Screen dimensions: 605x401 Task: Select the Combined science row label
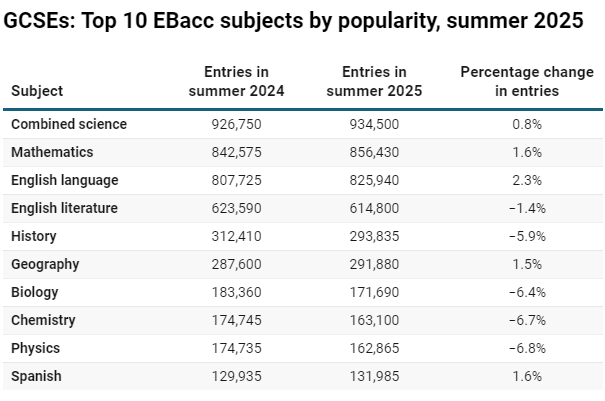(x=69, y=124)
